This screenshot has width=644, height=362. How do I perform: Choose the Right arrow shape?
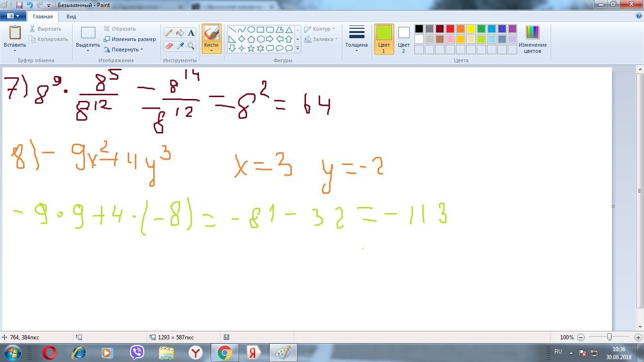click(270, 39)
